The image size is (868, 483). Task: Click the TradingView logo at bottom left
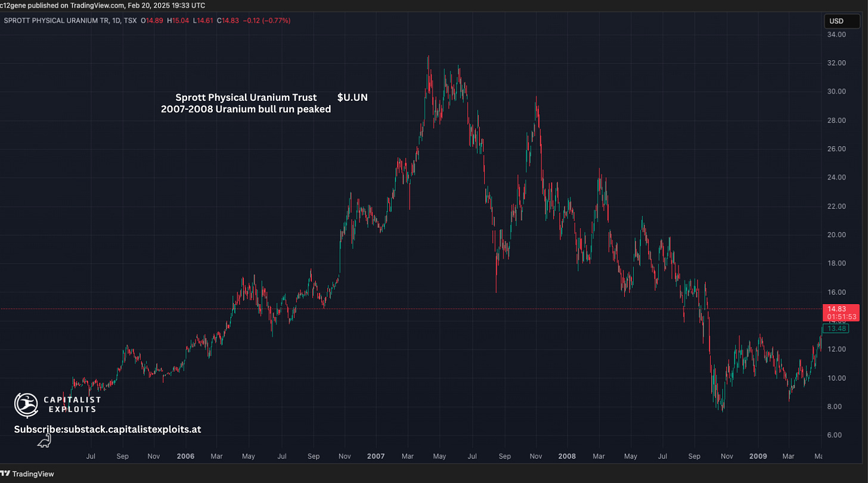(x=27, y=474)
